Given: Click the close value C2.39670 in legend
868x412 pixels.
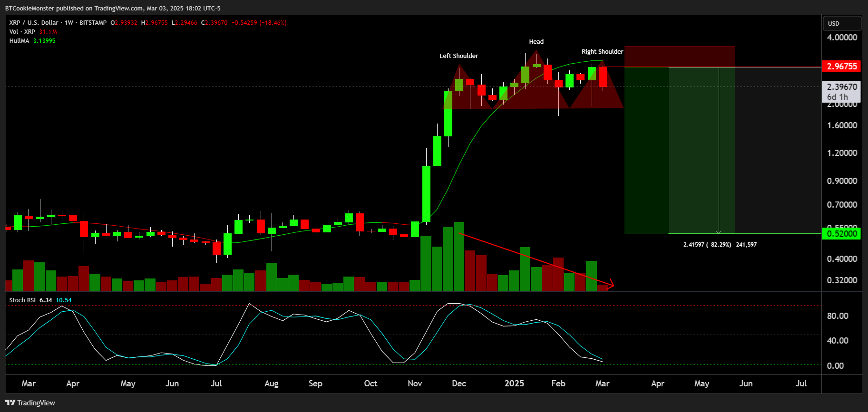Looking at the screenshot, I should [215, 22].
